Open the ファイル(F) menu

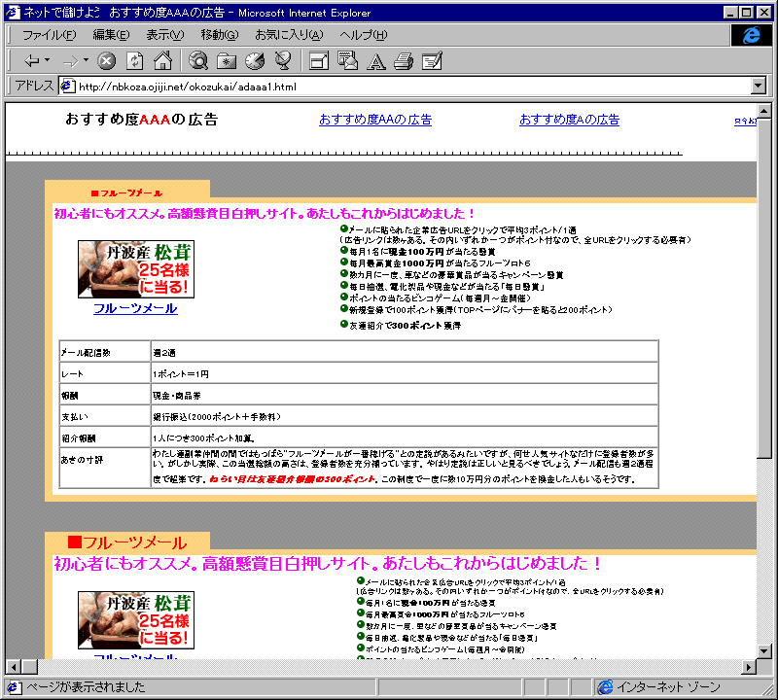pos(50,35)
